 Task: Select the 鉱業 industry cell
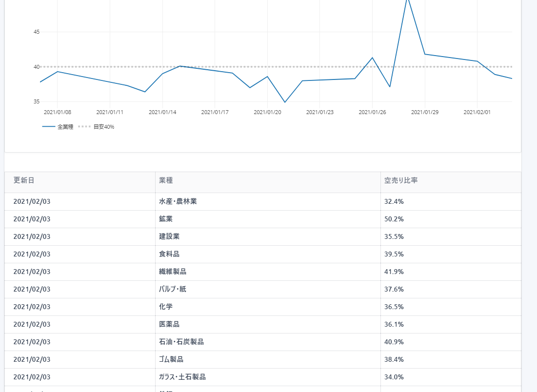click(166, 219)
